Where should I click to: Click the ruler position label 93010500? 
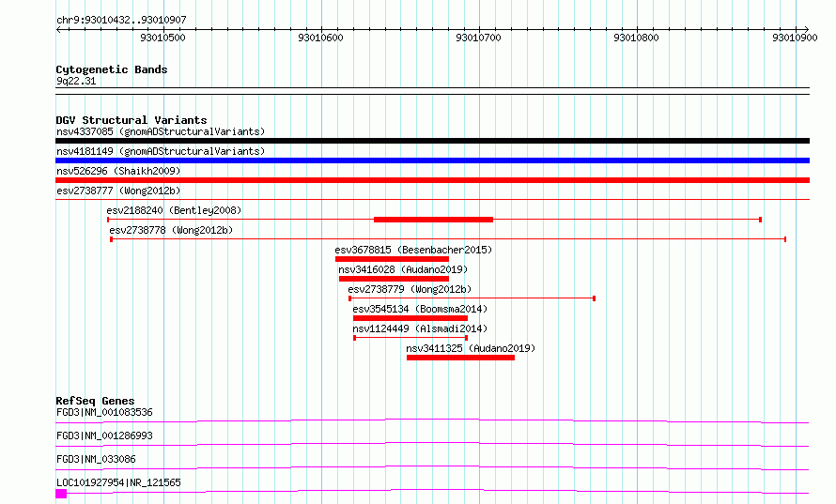(163, 38)
